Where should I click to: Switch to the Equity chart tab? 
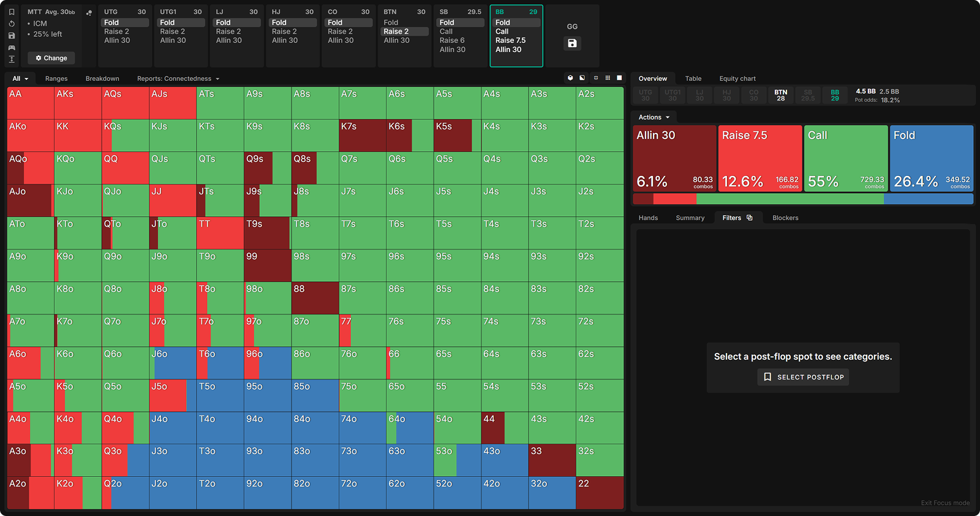point(737,78)
